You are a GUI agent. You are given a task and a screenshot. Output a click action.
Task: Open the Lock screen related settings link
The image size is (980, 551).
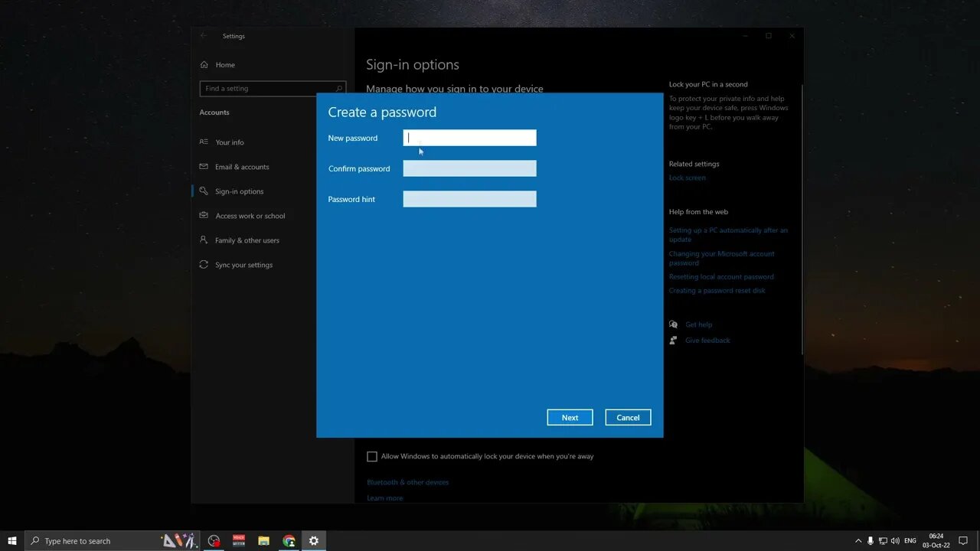[688, 178]
